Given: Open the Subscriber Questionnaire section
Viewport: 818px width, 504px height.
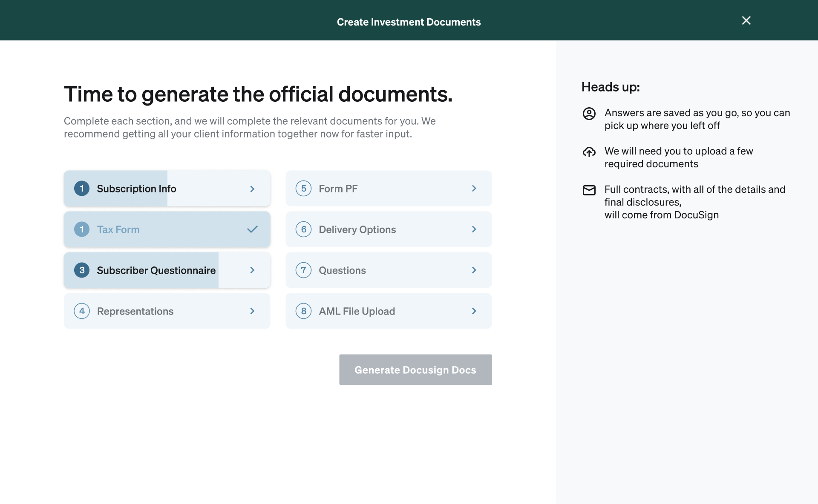Looking at the screenshot, I should coord(167,270).
